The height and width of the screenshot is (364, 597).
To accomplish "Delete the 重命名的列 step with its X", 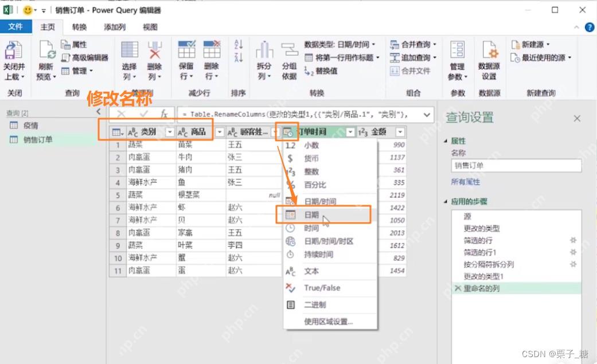I will pos(458,288).
